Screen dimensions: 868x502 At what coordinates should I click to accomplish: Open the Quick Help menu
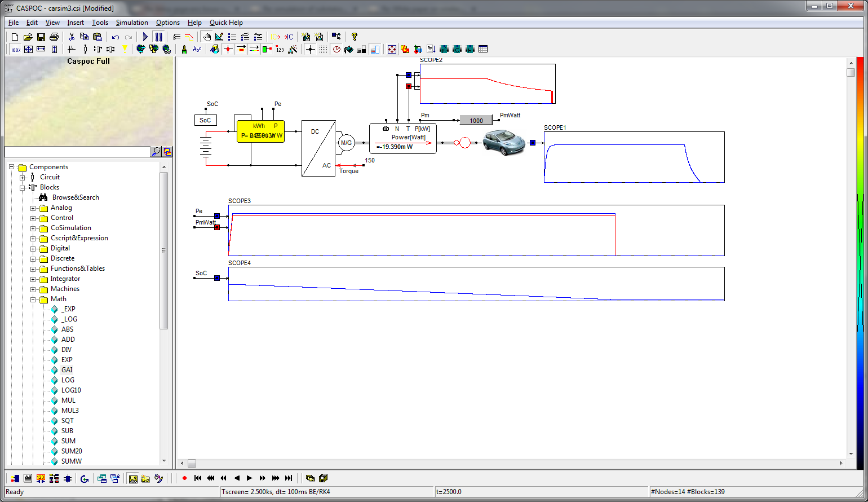[x=226, y=23]
